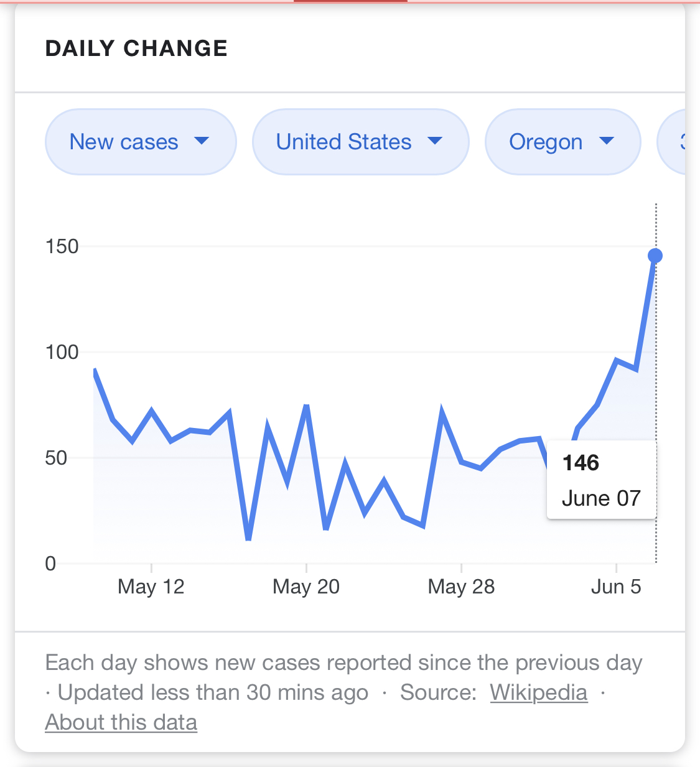700x767 pixels.
Task: Click the United States dropdown arrow
Action: point(435,141)
